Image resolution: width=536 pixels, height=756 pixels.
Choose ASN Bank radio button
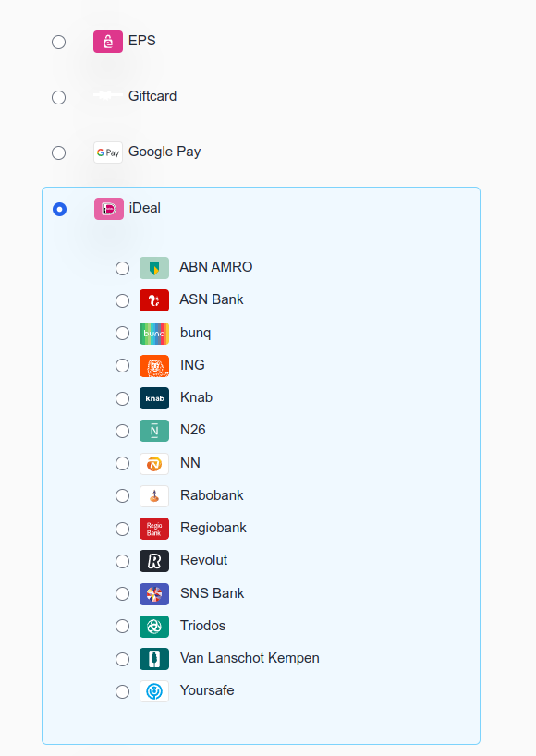click(122, 301)
